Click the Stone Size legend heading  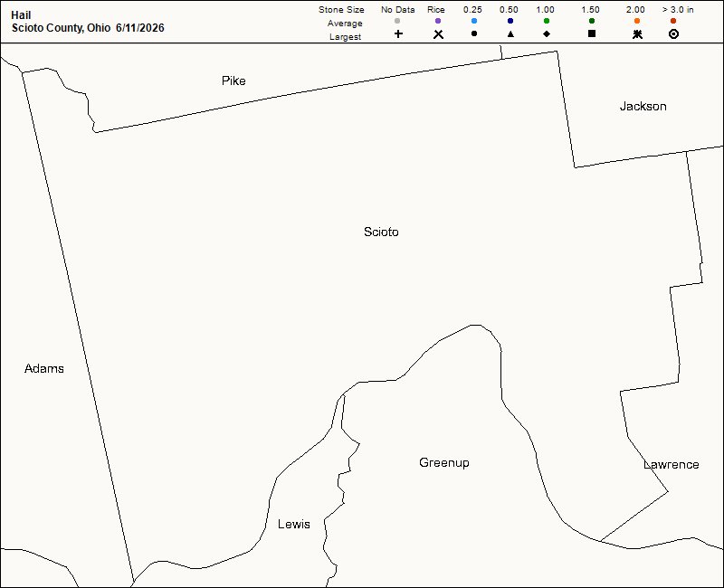coord(341,10)
